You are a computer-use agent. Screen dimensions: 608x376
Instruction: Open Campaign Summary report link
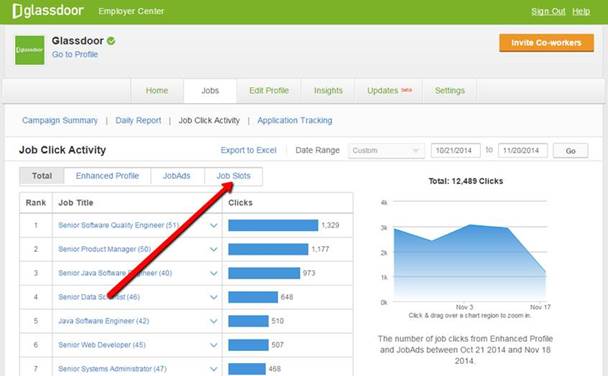point(60,121)
